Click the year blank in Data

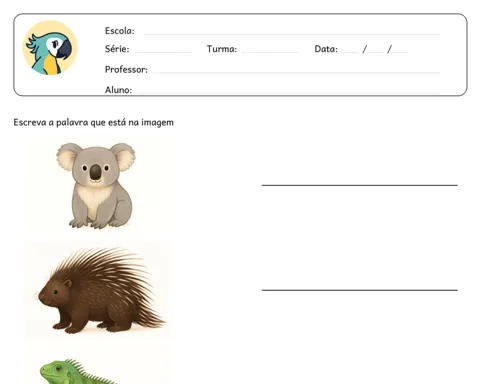click(x=400, y=52)
